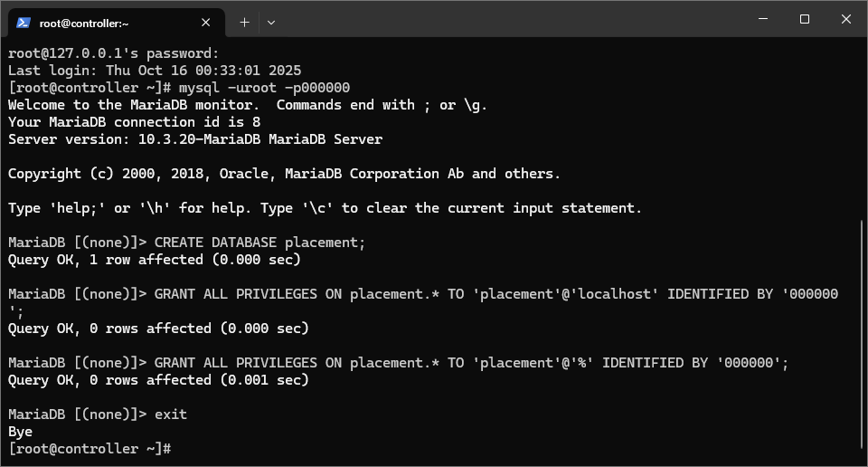Click the Server version 10.3.20-MariaDB line
The image size is (868, 467).
tap(195, 139)
